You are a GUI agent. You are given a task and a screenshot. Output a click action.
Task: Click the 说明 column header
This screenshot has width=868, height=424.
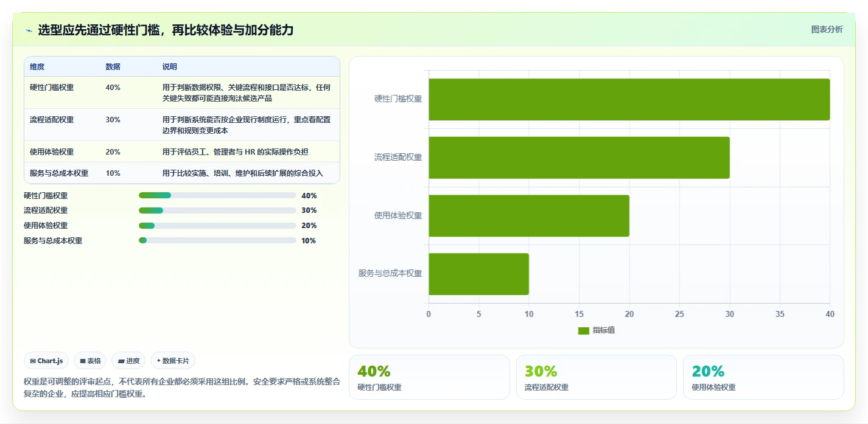pos(170,67)
